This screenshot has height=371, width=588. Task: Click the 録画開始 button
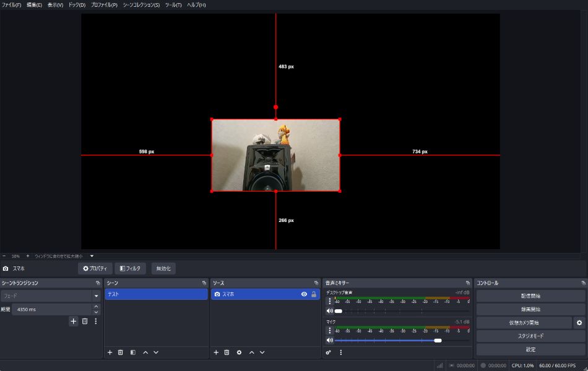pos(530,309)
